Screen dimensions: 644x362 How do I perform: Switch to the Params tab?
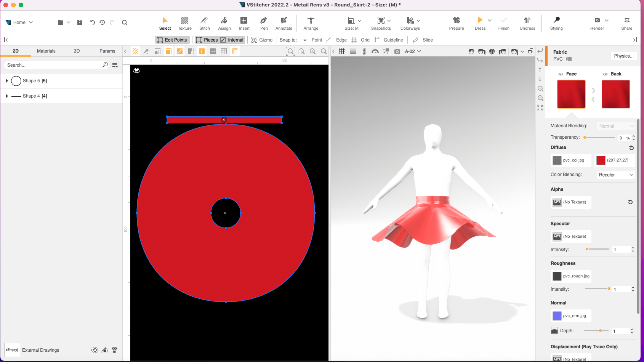tap(107, 51)
